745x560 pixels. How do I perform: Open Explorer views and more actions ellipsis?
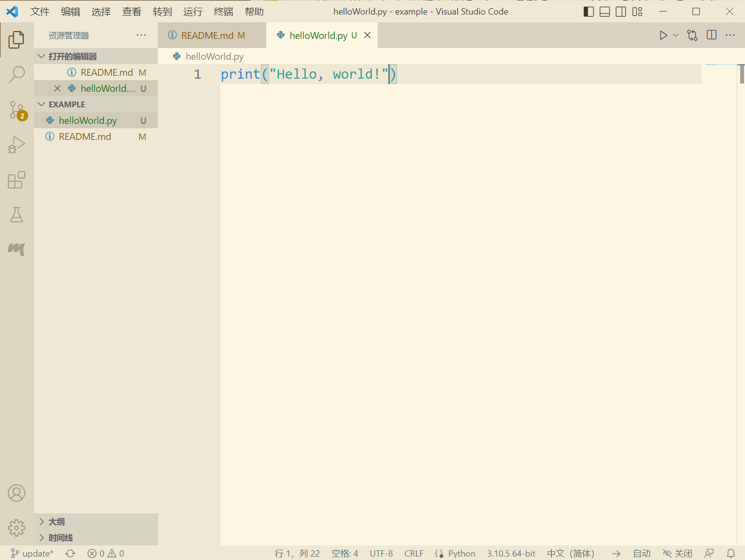tap(141, 35)
